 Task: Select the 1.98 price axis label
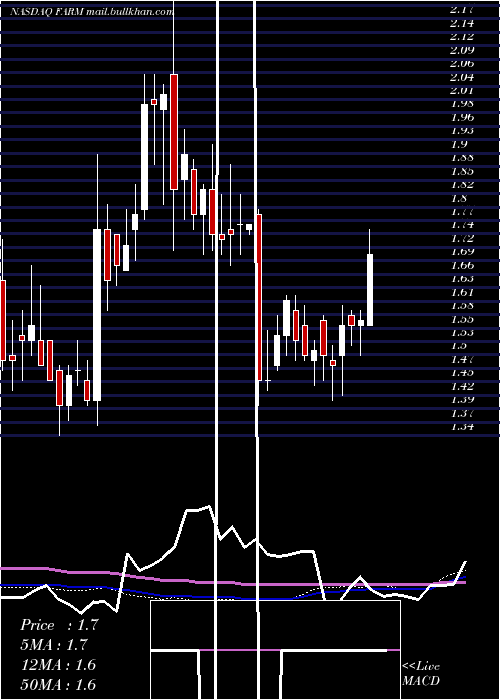(x=462, y=104)
